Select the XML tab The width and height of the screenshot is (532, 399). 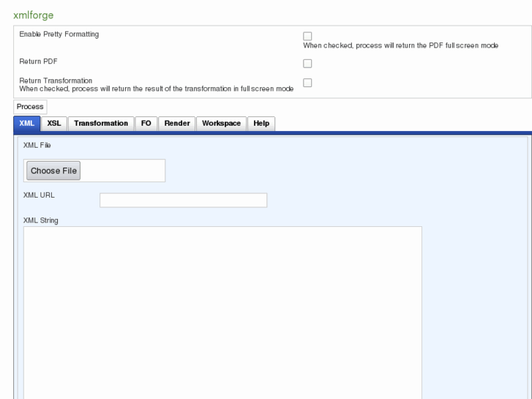[27, 123]
